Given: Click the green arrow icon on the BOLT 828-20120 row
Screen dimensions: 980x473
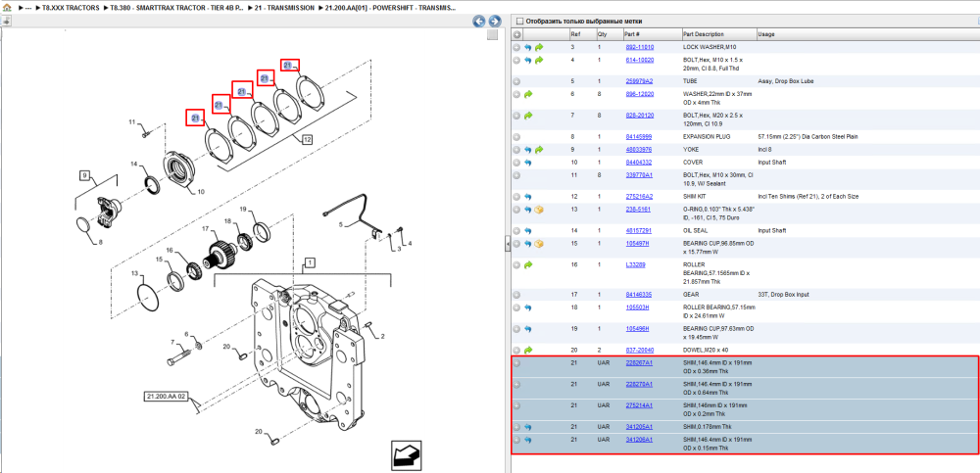Looking at the screenshot, I should (528, 116).
